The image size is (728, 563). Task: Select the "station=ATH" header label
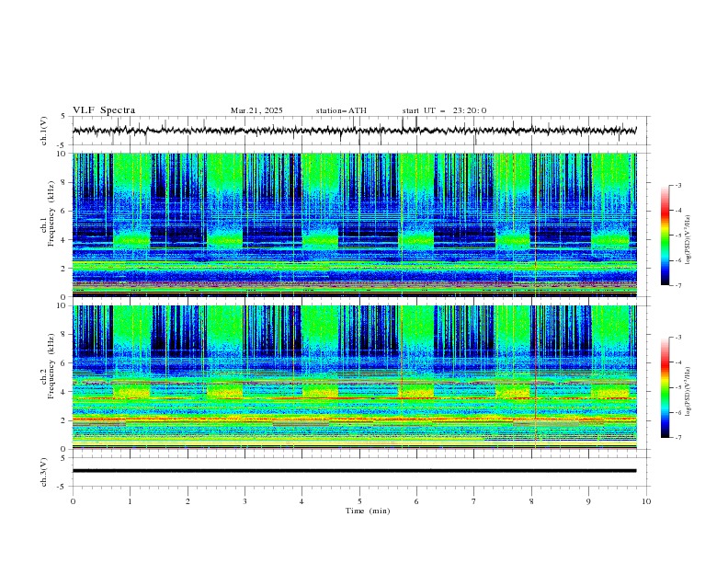[x=341, y=110]
